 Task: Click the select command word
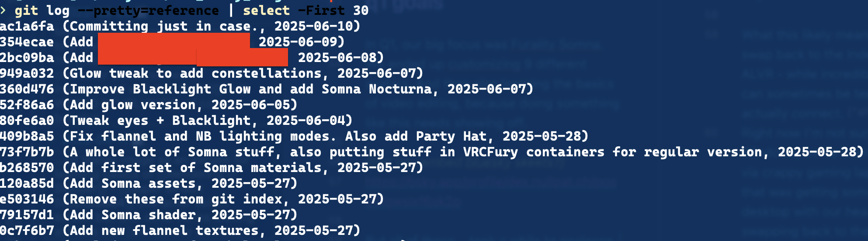[266, 10]
